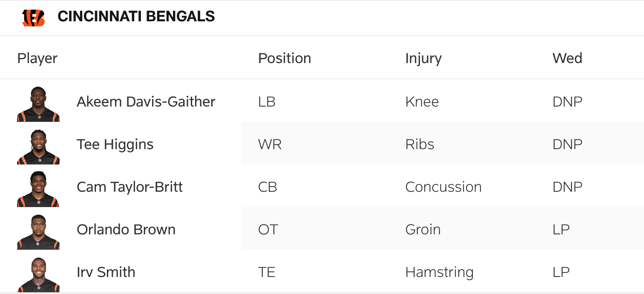Click Akeem Davis-Gaither's headshot photo

38,104
